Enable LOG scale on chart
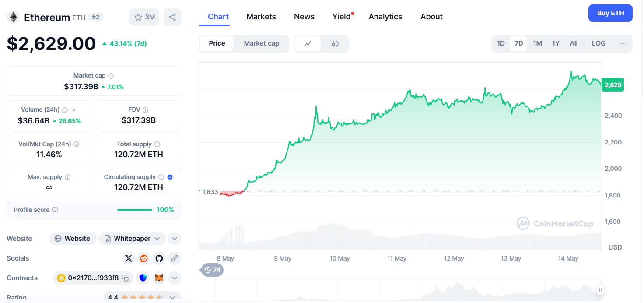 pyautogui.click(x=598, y=43)
